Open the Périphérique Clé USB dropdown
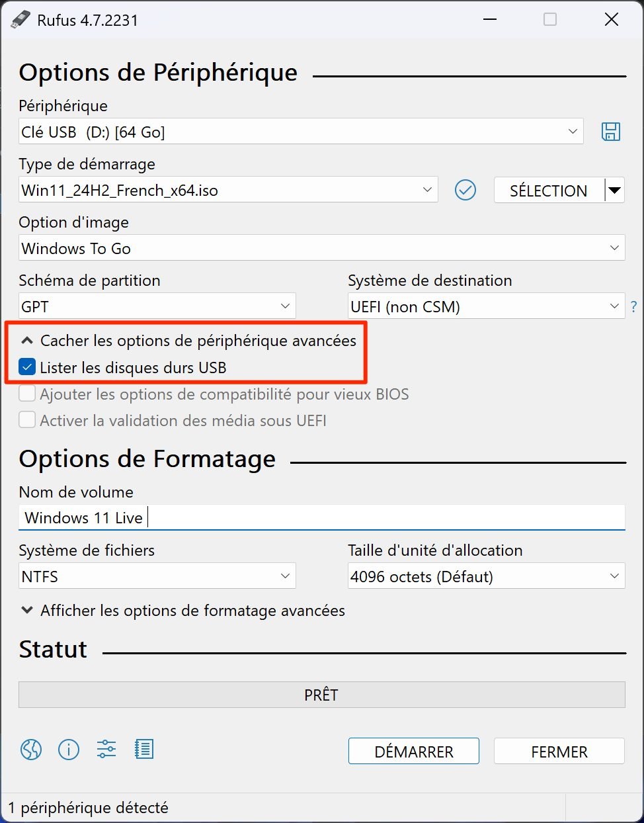Image resolution: width=644 pixels, height=823 pixels. pos(301,132)
